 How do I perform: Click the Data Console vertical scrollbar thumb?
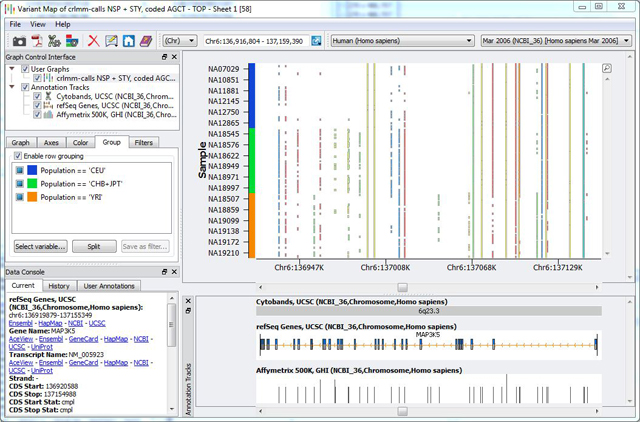(x=172, y=325)
